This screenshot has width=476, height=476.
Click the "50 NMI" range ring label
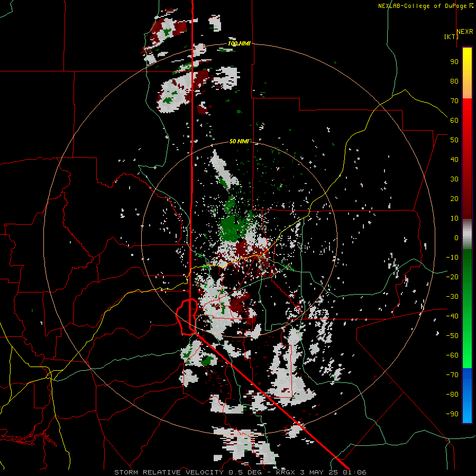pyautogui.click(x=239, y=141)
